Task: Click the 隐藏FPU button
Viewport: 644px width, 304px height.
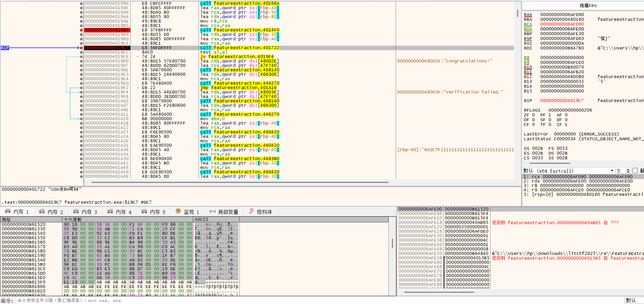Action: pos(588,6)
